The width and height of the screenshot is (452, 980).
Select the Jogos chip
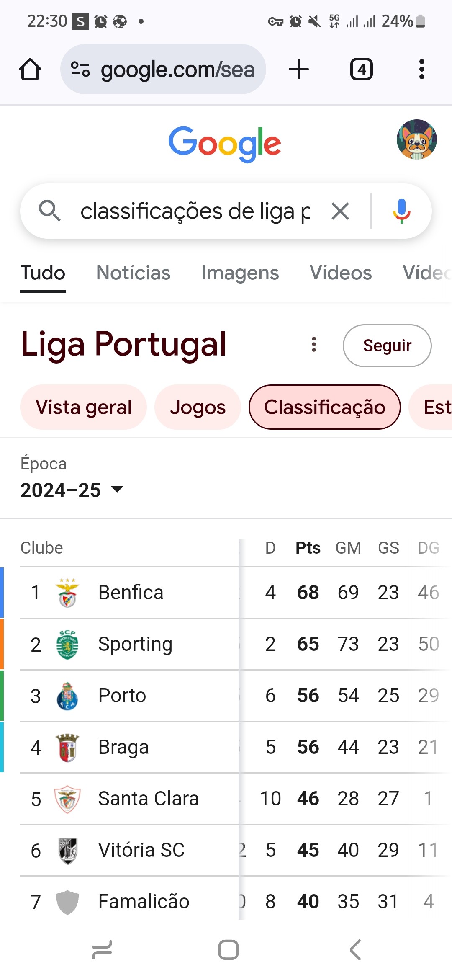click(x=198, y=407)
